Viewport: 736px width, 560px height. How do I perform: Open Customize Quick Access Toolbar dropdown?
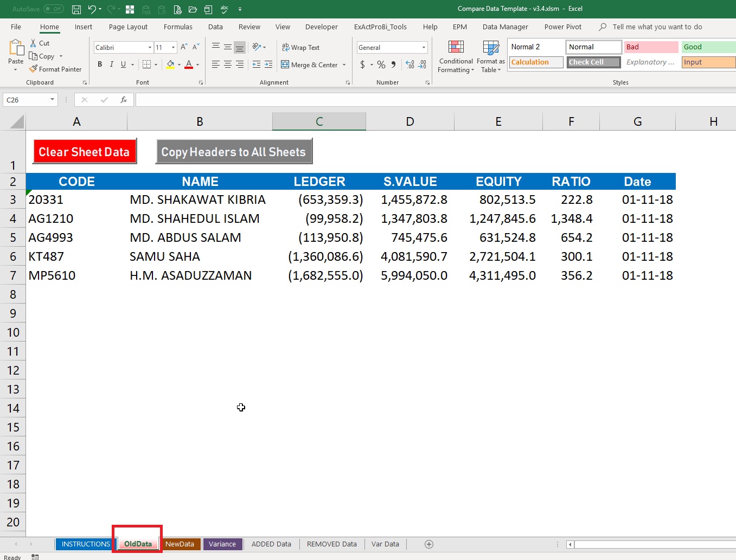(x=240, y=9)
